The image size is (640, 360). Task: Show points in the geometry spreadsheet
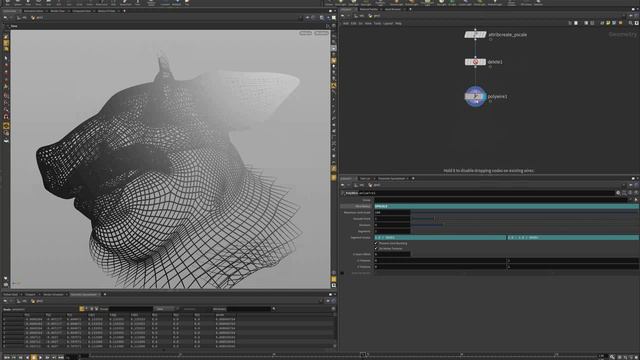coord(82,309)
